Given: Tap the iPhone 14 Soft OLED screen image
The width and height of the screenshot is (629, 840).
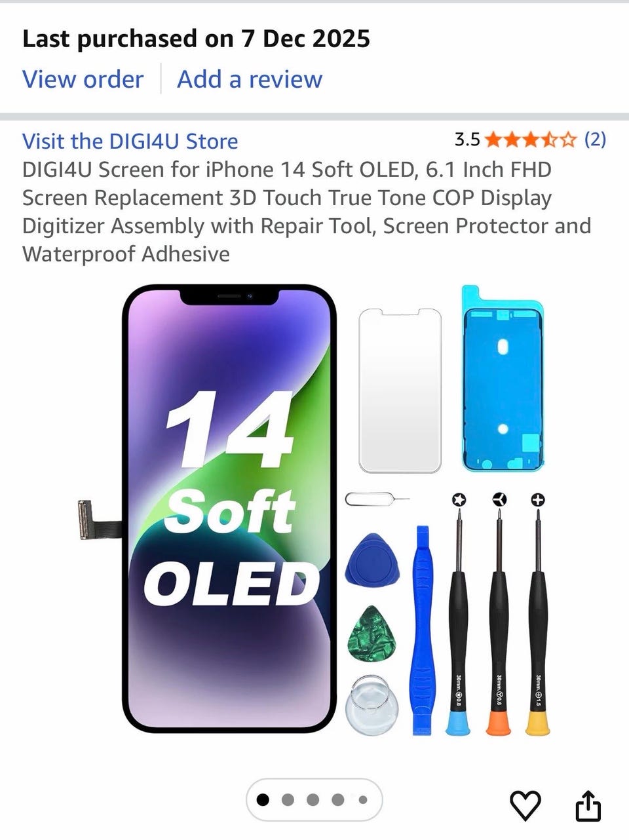Looking at the screenshot, I should click(229, 508).
